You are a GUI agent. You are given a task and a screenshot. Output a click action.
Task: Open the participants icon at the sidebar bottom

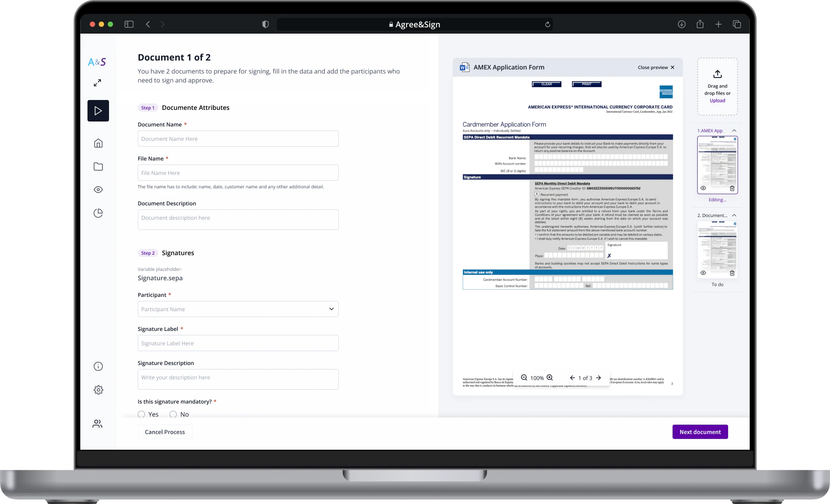pyautogui.click(x=98, y=423)
